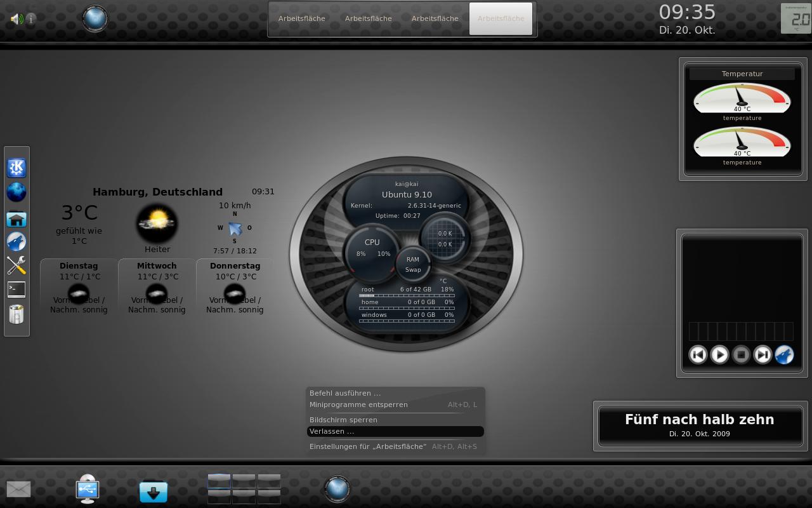Click the lens globe icon in bottom panel
812x508 pixels.
coord(337,489)
